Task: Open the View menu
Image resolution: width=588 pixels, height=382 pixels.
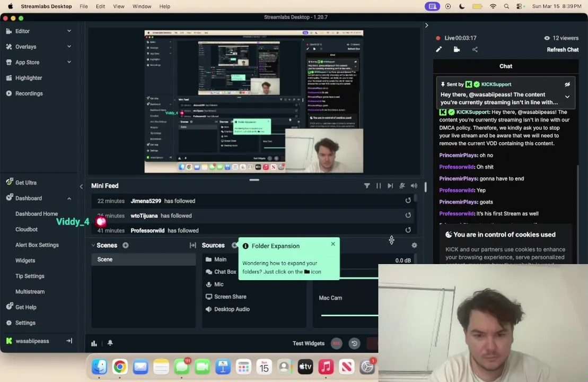Action: point(118,6)
